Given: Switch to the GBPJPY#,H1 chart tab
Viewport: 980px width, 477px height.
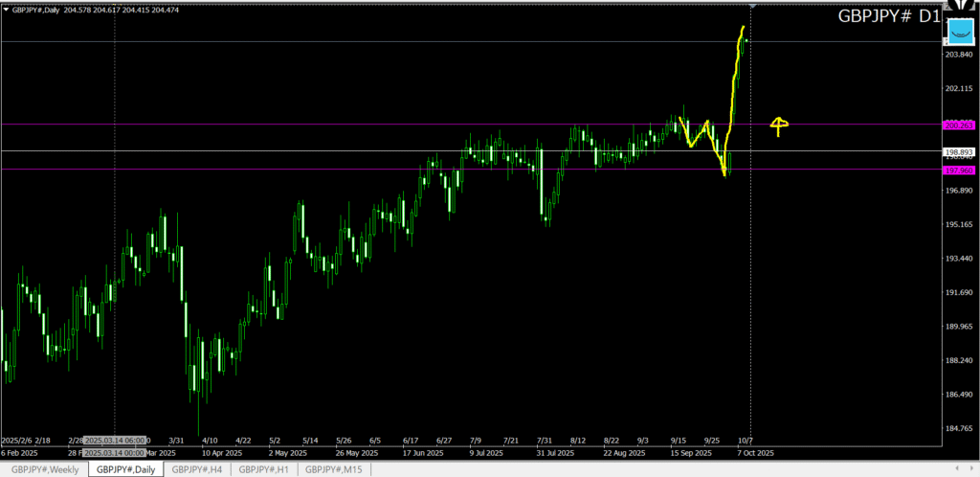Looking at the screenshot, I should click(x=264, y=469).
